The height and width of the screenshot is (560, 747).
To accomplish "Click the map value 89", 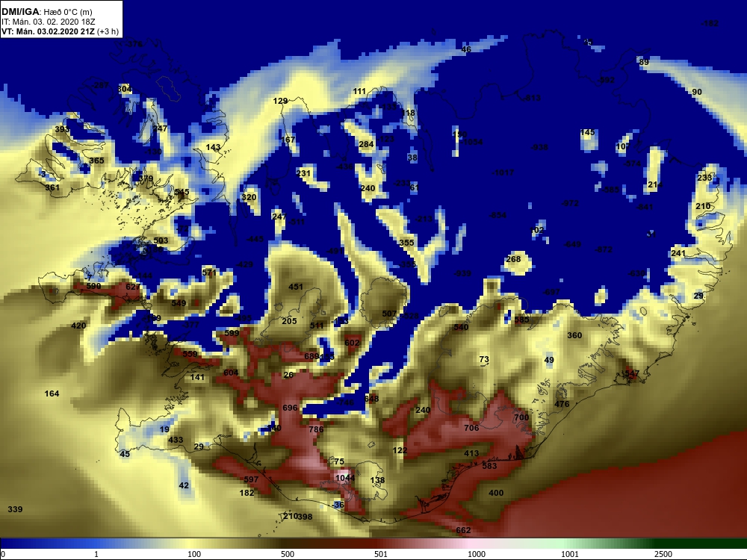I will 644,62.
